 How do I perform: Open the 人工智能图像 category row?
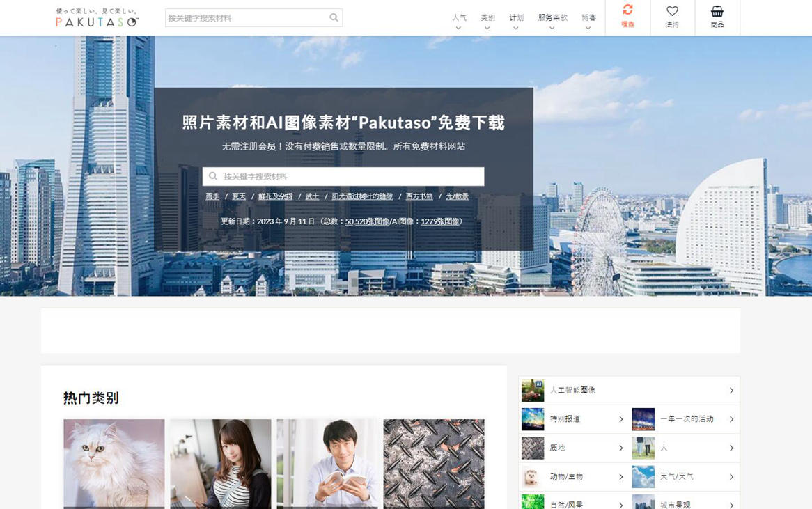[630, 391]
